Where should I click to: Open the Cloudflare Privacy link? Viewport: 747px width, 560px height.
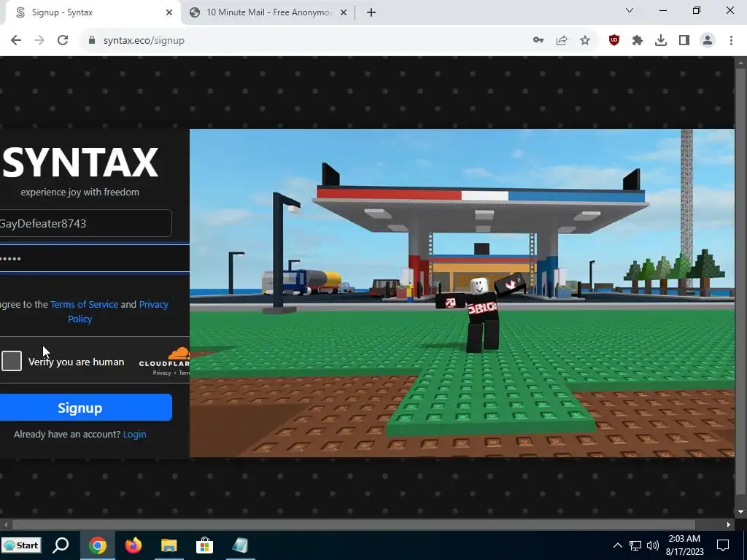coord(162,373)
